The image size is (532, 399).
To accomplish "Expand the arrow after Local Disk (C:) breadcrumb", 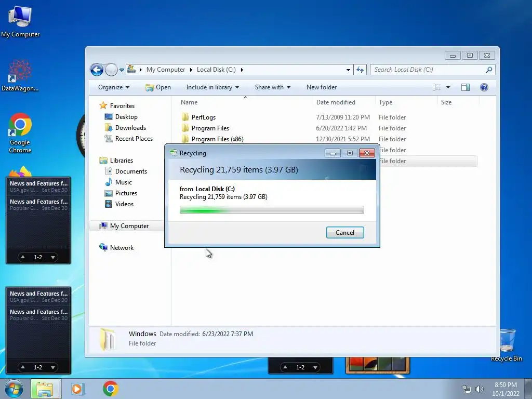I will [242, 70].
